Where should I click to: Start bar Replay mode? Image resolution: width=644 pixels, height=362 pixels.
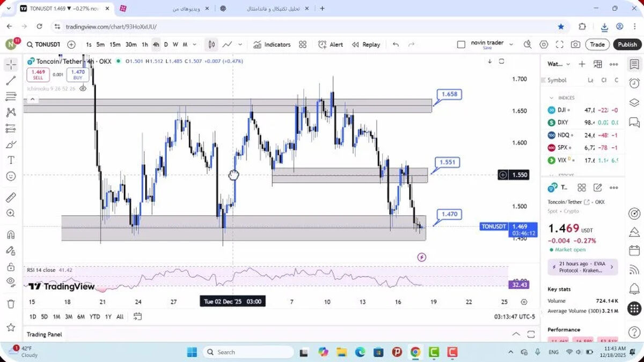366,45
